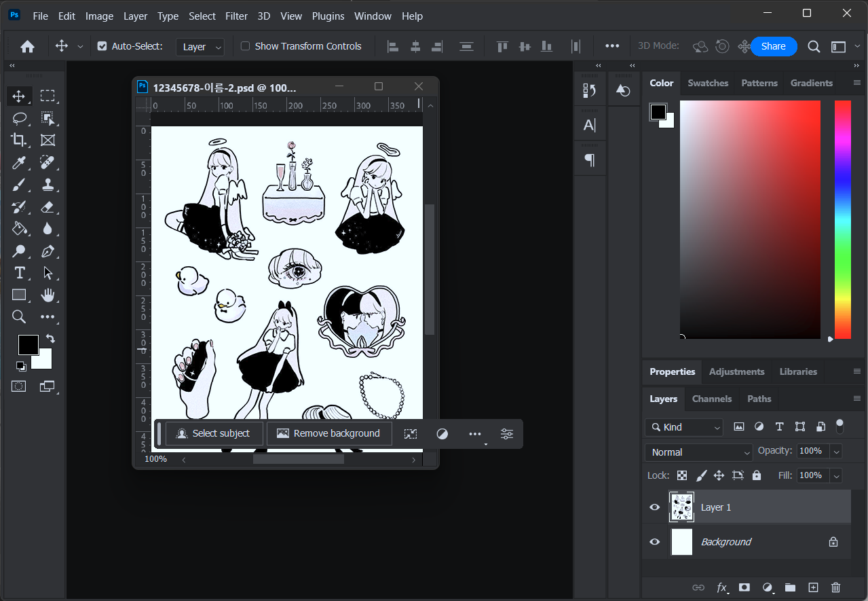Screen dimensions: 868x601
Task: Click the Remove background button
Action: [x=329, y=433]
